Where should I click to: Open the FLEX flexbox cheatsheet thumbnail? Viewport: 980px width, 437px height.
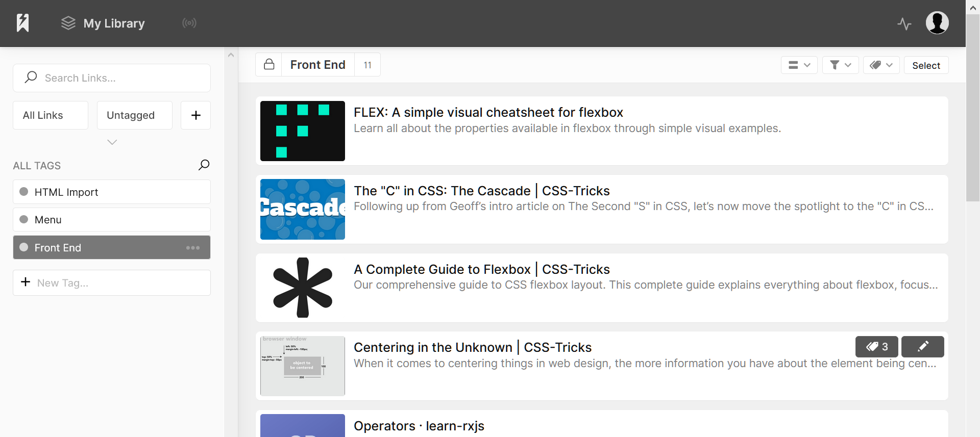pyautogui.click(x=303, y=131)
